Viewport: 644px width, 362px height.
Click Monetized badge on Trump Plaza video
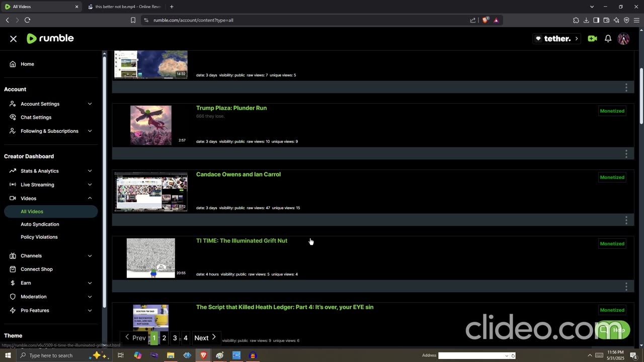click(x=612, y=111)
